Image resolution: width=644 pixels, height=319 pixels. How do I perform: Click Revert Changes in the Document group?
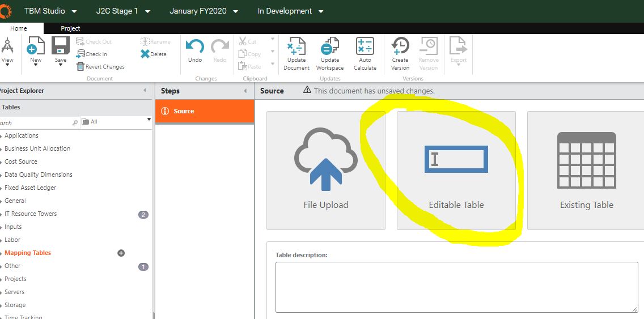coord(101,66)
